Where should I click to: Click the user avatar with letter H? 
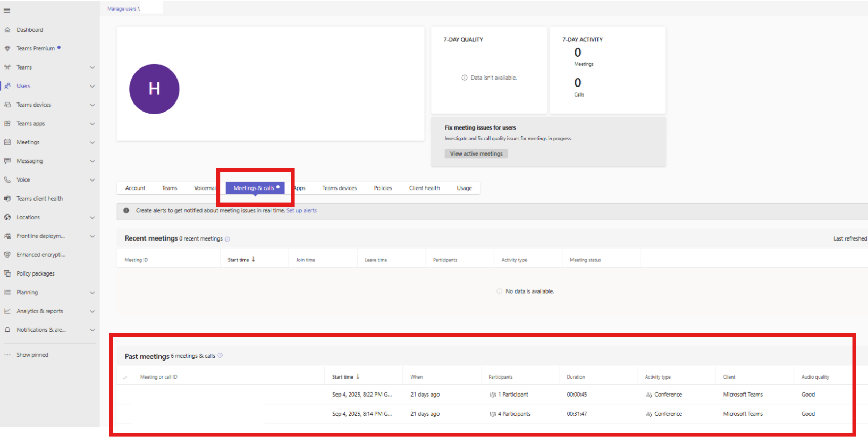[154, 89]
